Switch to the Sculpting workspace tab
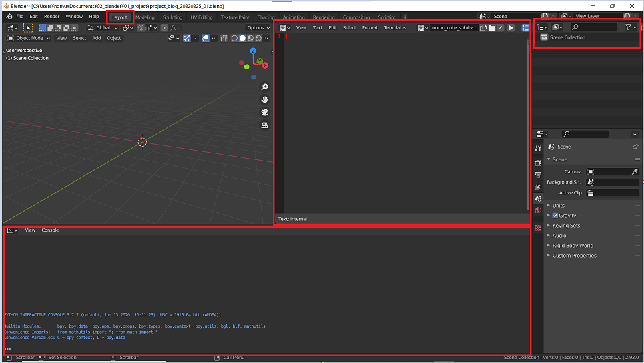644x363 pixels. pyautogui.click(x=172, y=17)
